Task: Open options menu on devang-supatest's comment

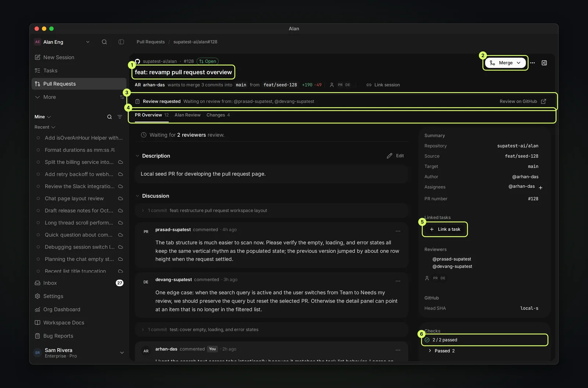Action: 398,281
